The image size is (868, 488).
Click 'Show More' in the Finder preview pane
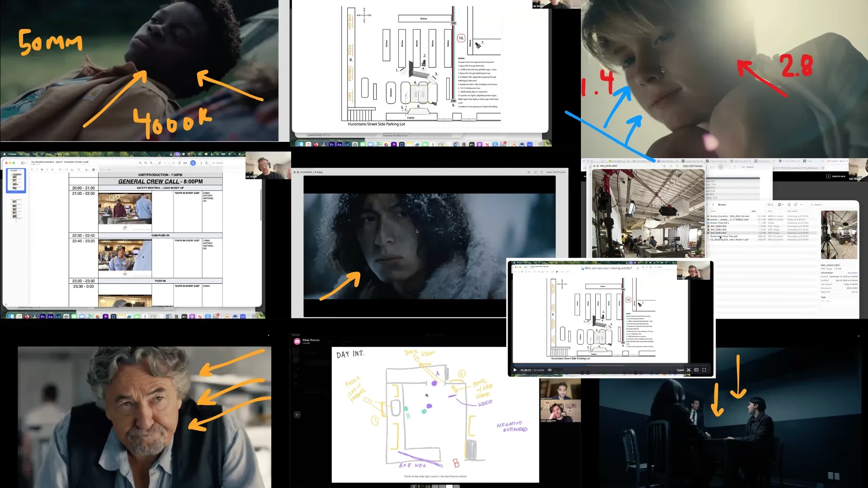[x=853, y=273]
